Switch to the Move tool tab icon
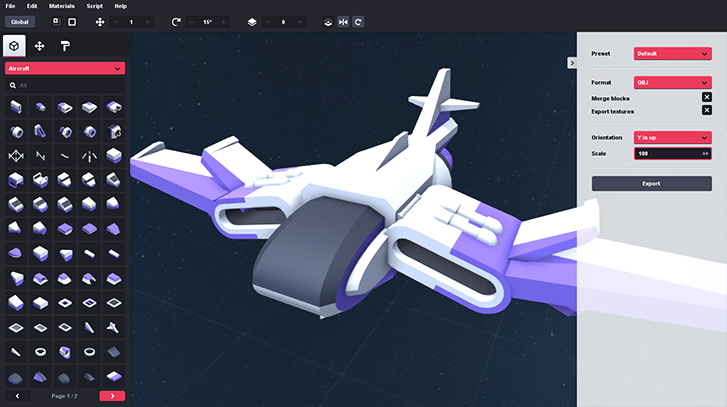The image size is (727, 407). click(40, 46)
